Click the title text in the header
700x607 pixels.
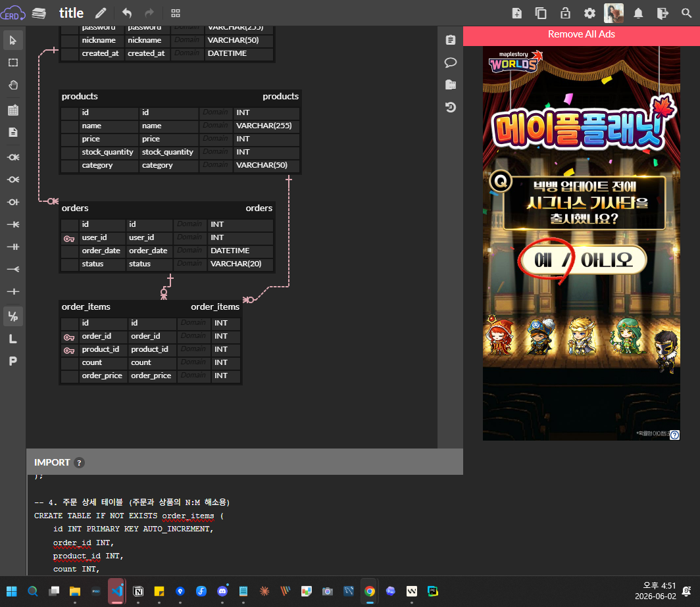pyautogui.click(x=72, y=13)
